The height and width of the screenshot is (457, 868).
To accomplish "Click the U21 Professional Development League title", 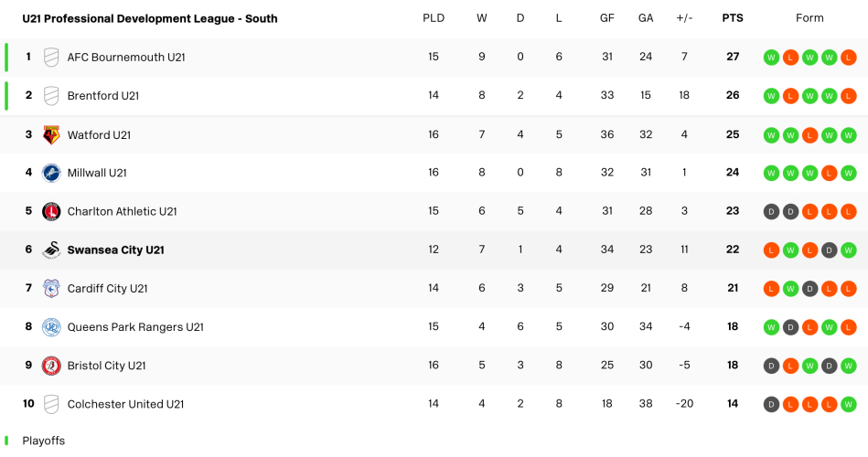I will click(150, 18).
